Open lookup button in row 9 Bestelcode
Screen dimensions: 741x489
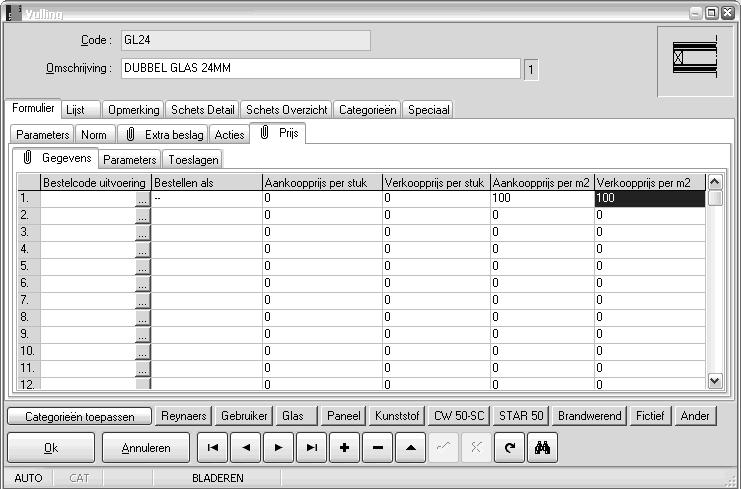(142, 335)
